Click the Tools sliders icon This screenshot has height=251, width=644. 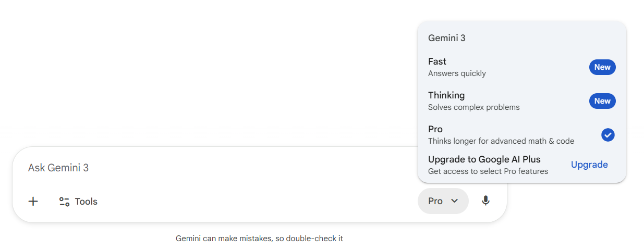pos(64,202)
